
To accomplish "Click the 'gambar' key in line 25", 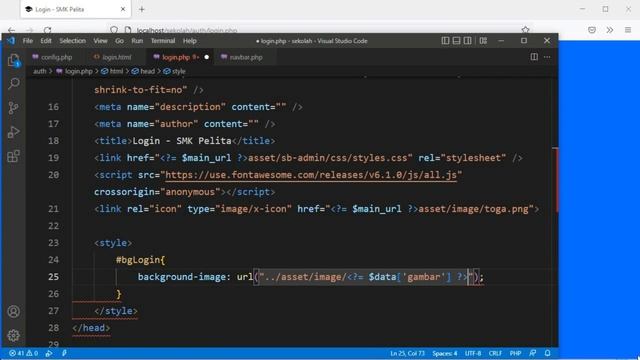I will coord(423,277).
